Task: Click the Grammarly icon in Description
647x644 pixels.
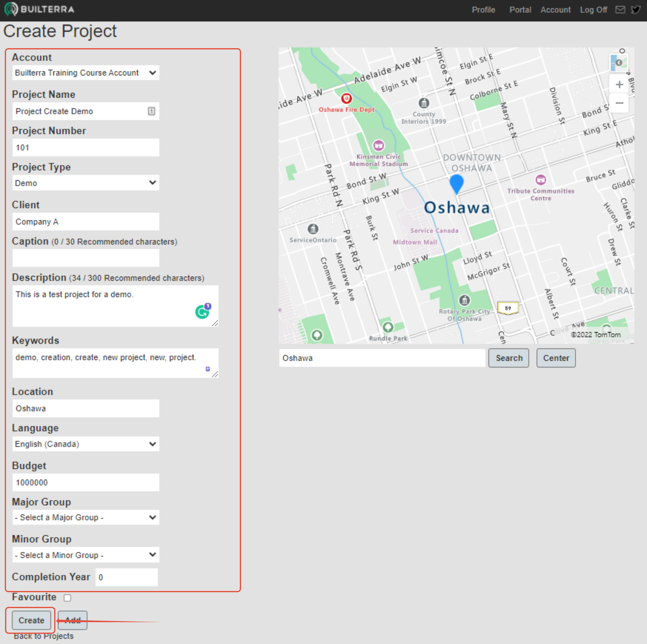Action: coord(202,312)
